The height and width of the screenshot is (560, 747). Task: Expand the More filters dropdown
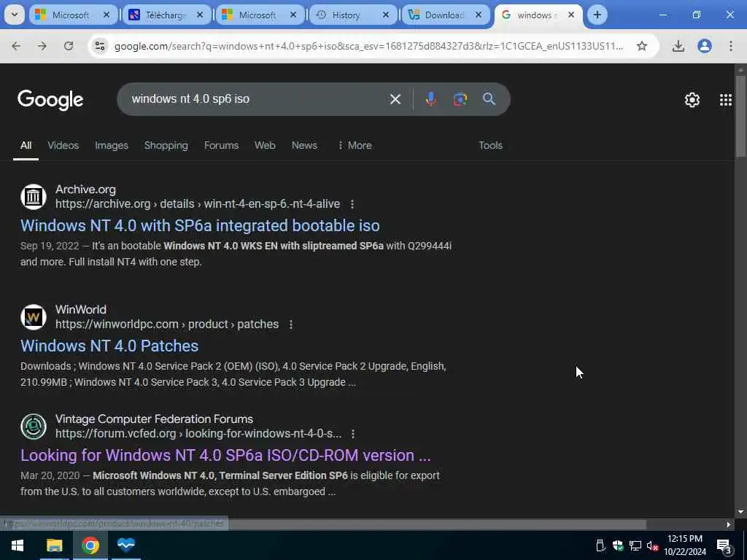coord(355,145)
